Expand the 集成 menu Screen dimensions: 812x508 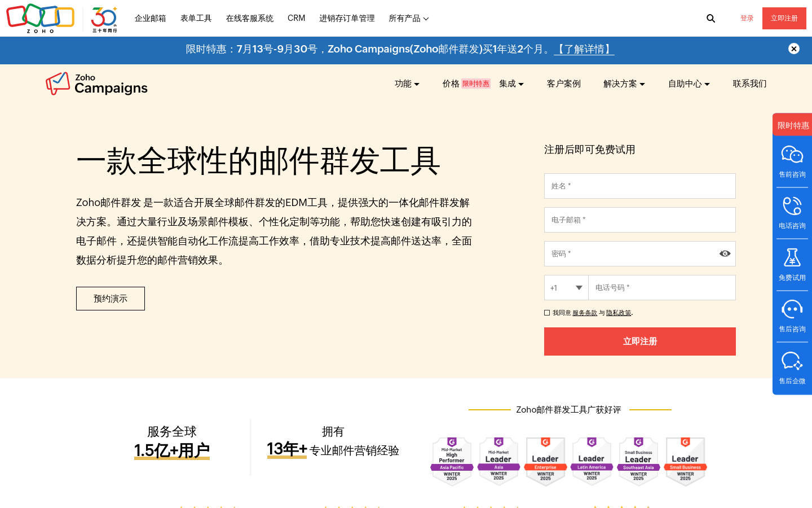pyautogui.click(x=511, y=84)
